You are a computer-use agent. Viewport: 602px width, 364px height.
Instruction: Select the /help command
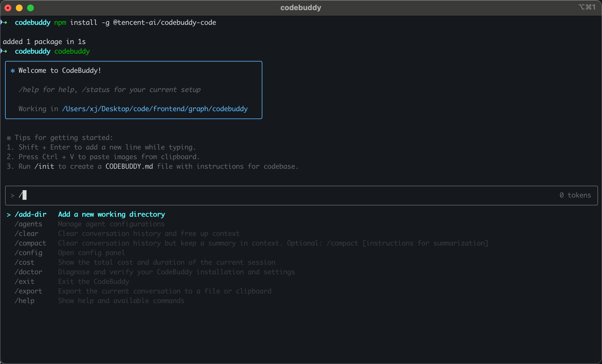coord(25,301)
